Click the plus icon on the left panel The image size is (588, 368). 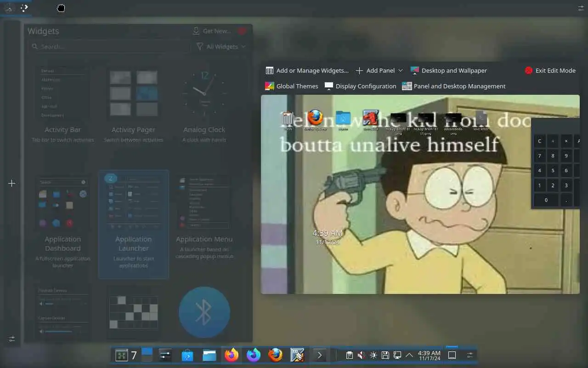(12, 183)
